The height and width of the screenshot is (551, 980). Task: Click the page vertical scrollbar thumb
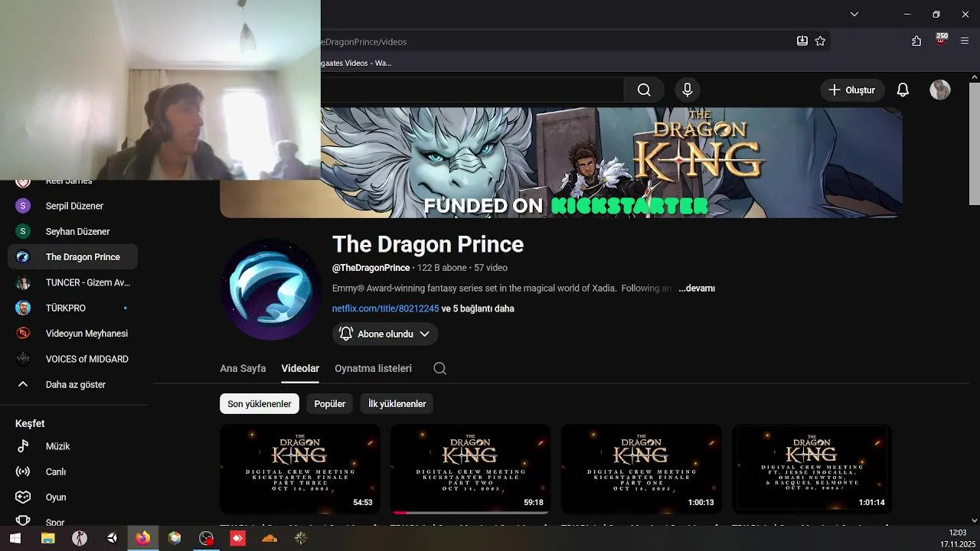coord(974,144)
